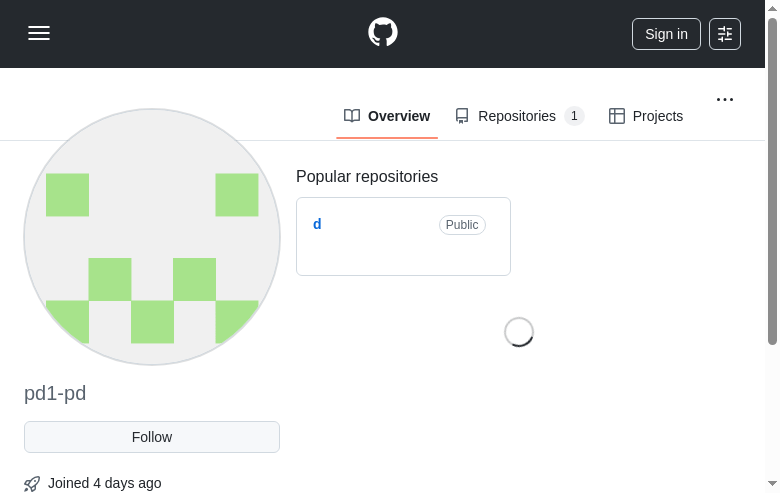Click the Public badge on repository card

point(462,225)
